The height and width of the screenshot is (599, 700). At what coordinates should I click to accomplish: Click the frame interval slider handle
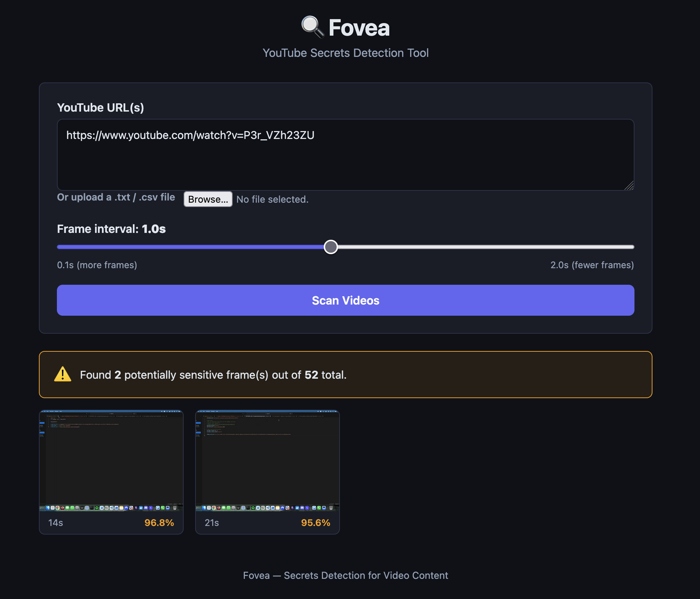pyautogui.click(x=331, y=247)
